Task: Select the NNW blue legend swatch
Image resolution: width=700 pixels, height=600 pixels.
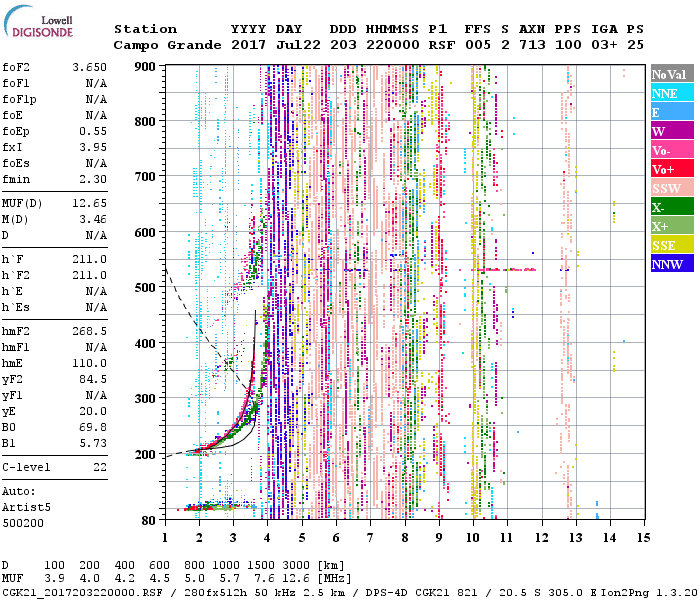Action: point(671,264)
